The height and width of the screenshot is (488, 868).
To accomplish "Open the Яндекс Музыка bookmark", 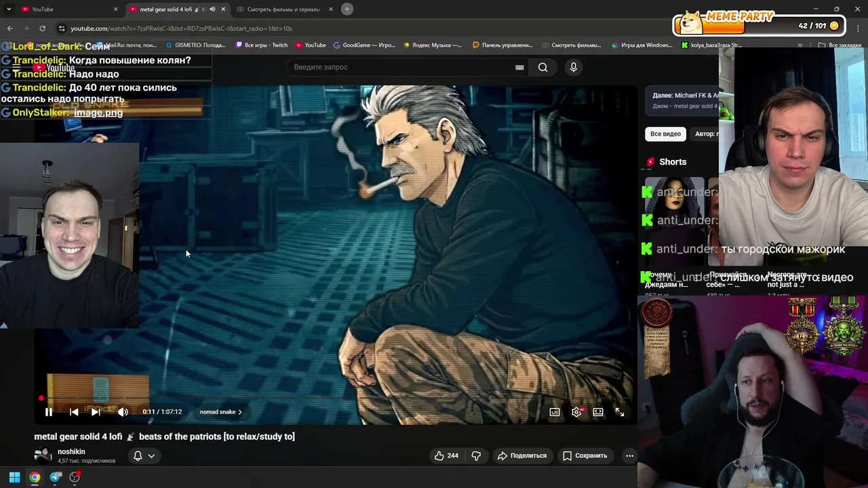I will coord(432,45).
